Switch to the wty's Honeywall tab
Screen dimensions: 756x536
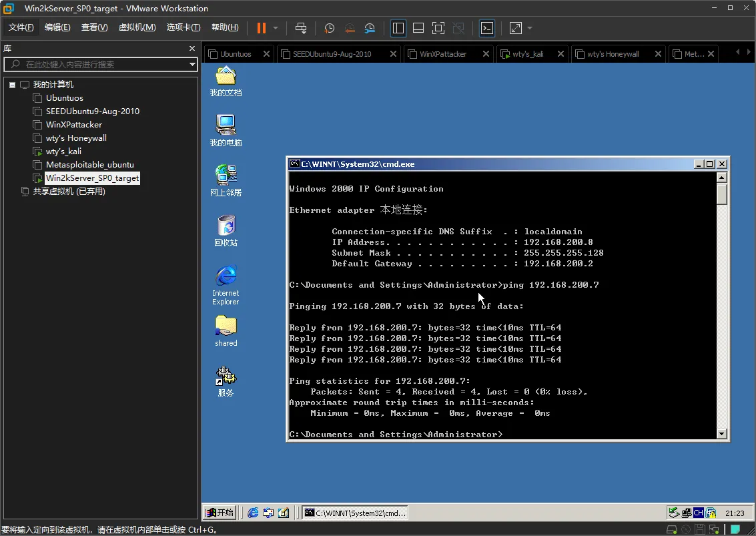tap(613, 54)
